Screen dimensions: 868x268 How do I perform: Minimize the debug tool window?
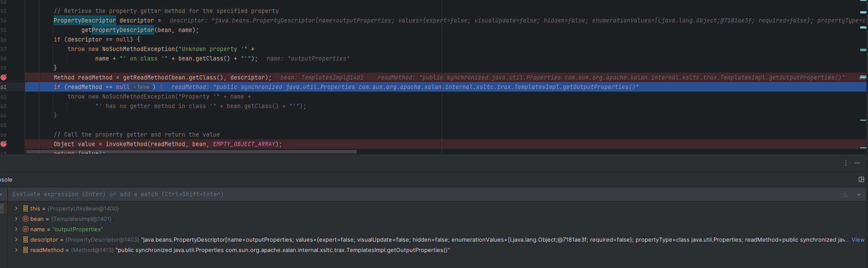857,163
